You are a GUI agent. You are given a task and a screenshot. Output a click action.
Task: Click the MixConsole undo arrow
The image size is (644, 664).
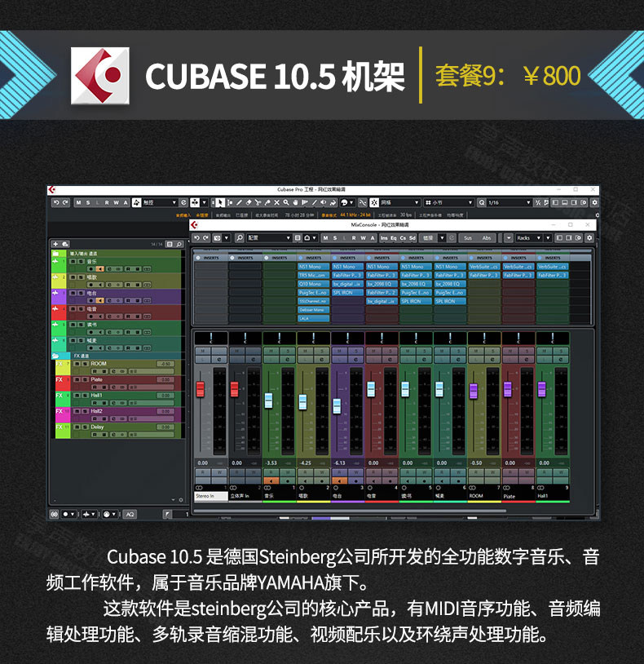tap(196, 238)
